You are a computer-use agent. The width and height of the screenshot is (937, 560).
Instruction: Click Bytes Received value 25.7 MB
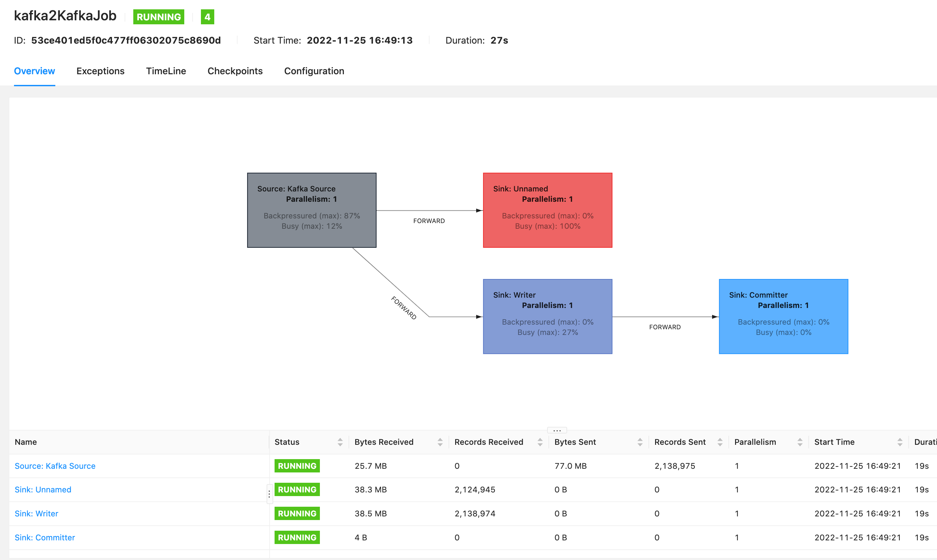pyautogui.click(x=371, y=466)
